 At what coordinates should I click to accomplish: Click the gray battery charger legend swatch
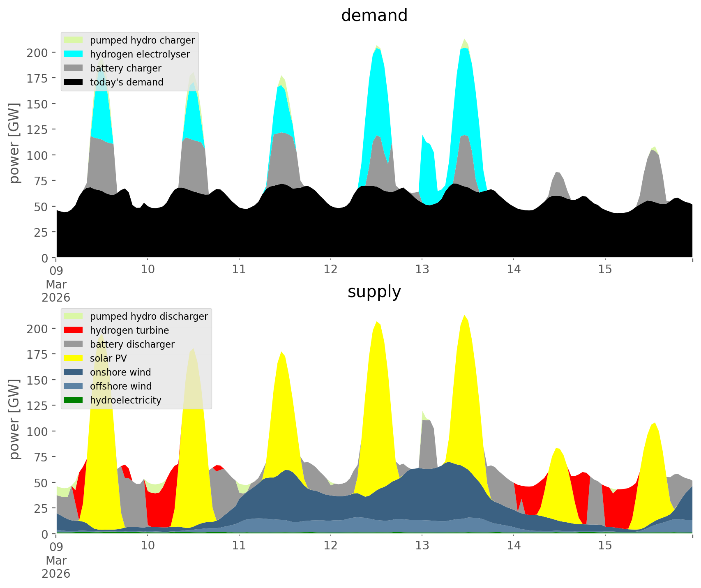click(74, 68)
